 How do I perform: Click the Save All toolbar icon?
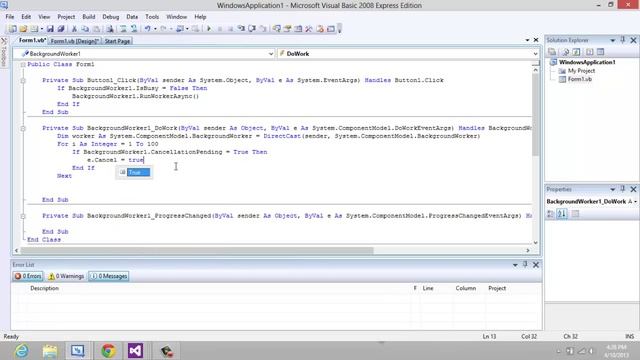point(60,29)
